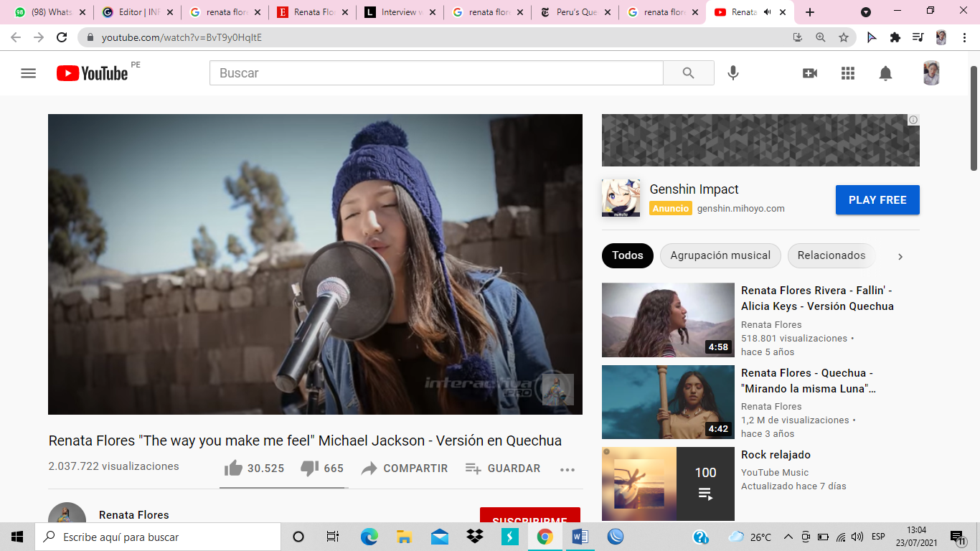Start voice search with microphone icon
Viewport: 980px width, 551px height.
pyautogui.click(x=732, y=73)
